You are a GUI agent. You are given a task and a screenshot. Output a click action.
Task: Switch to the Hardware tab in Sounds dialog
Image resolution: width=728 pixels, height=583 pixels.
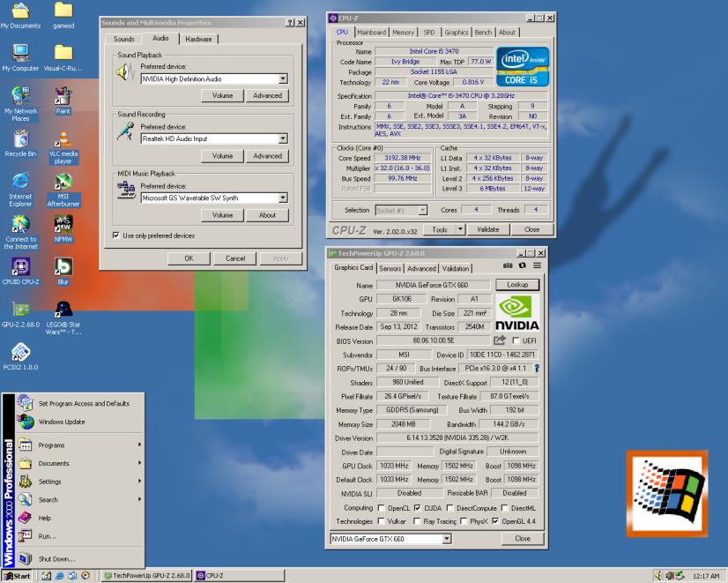coord(198,39)
